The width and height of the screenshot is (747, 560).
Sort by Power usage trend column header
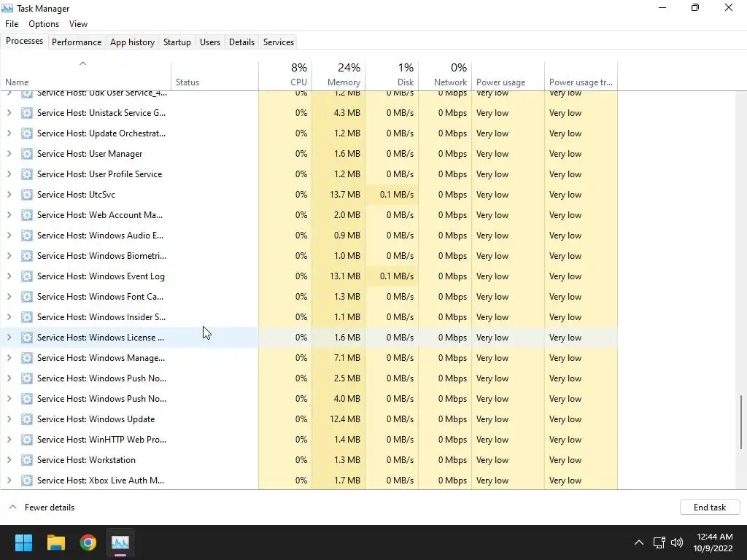click(x=581, y=76)
